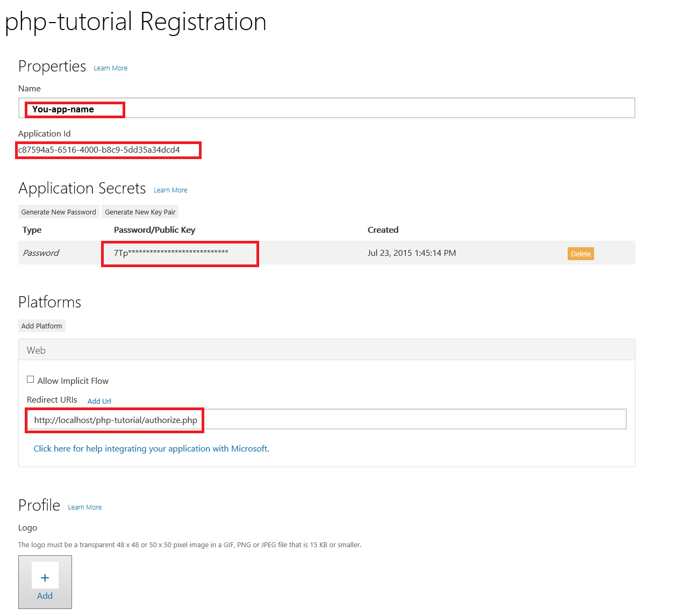Click the Generate New Key Pair button
Screen dimensions: 679x616
coord(140,212)
